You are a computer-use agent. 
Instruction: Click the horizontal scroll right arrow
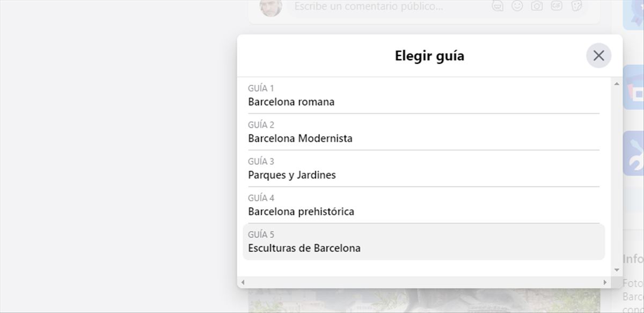coord(605,282)
